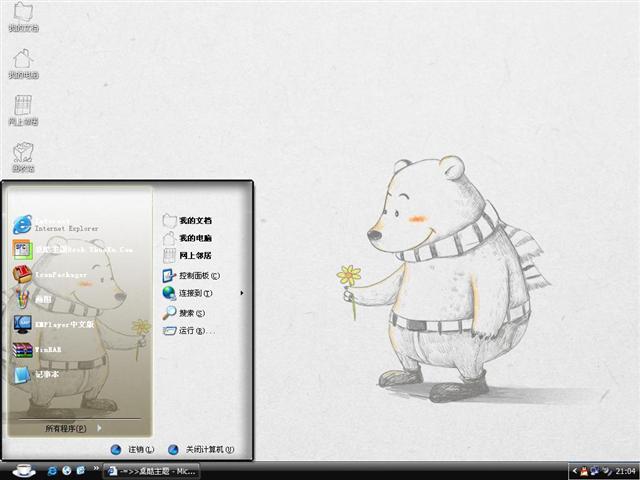This screenshot has width=640, height=480.
Task: Select the 我的电脑 house icon on desktop
Action: pyautogui.click(x=23, y=62)
